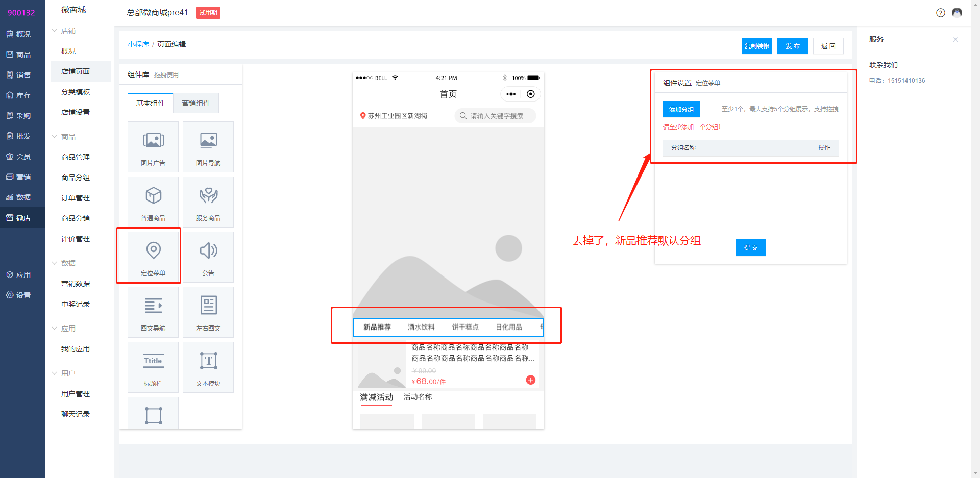Viewport: 980px width, 478px height.
Task: Switch to the 营销组件 tab
Action: coord(196,103)
